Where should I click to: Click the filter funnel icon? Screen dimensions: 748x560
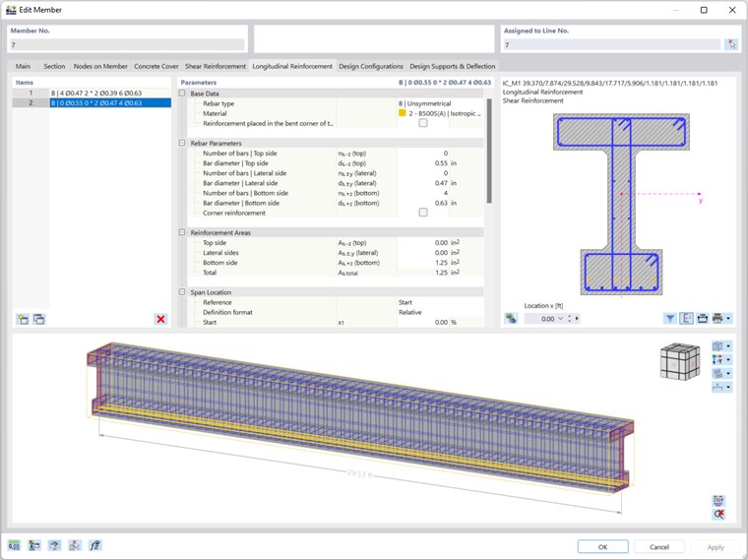tap(670, 318)
